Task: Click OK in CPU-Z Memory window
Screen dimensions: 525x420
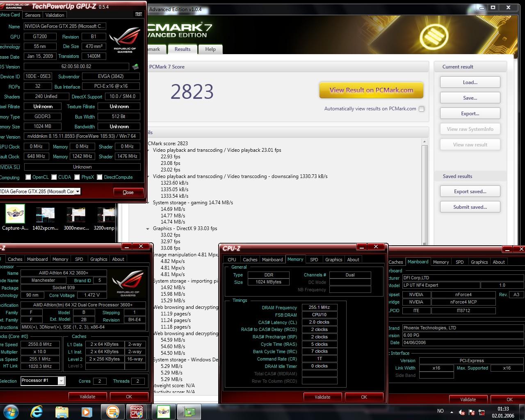Action: [x=364, y=397]
